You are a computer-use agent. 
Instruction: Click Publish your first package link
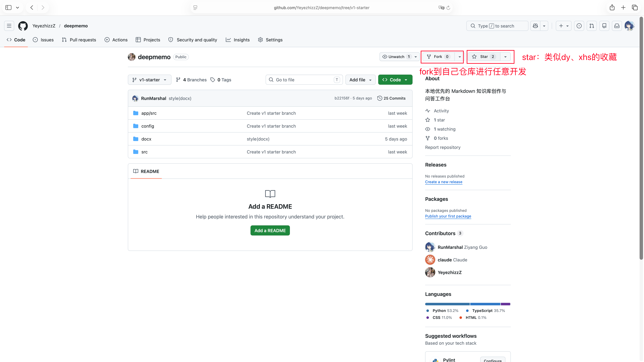coord(448,216)
